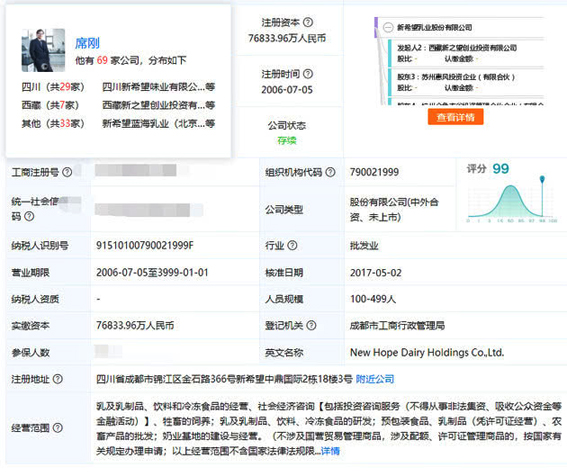Click registration date 2006-07-05
The image size is (567, 476).
287,90
